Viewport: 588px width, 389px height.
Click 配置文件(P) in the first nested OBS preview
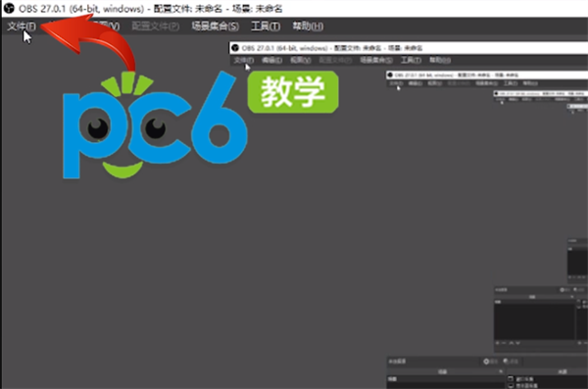(x=335, y=60)
